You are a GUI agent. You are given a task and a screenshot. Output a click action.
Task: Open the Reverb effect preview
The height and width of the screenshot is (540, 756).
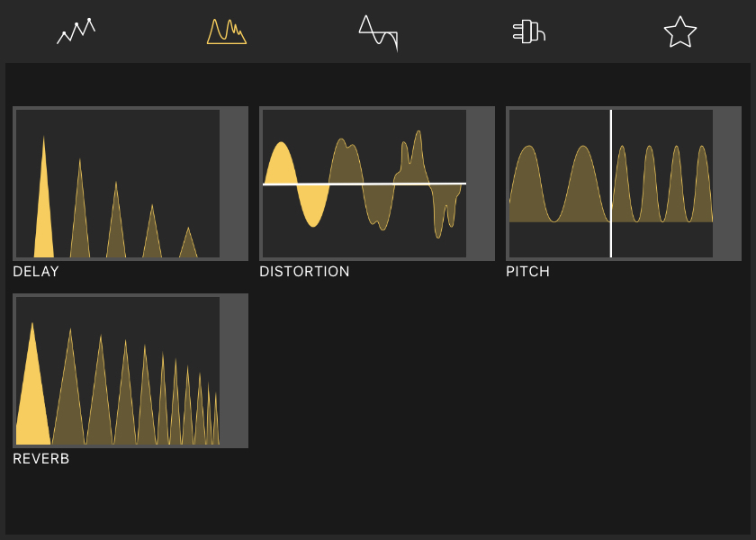[x=118, y=371]
